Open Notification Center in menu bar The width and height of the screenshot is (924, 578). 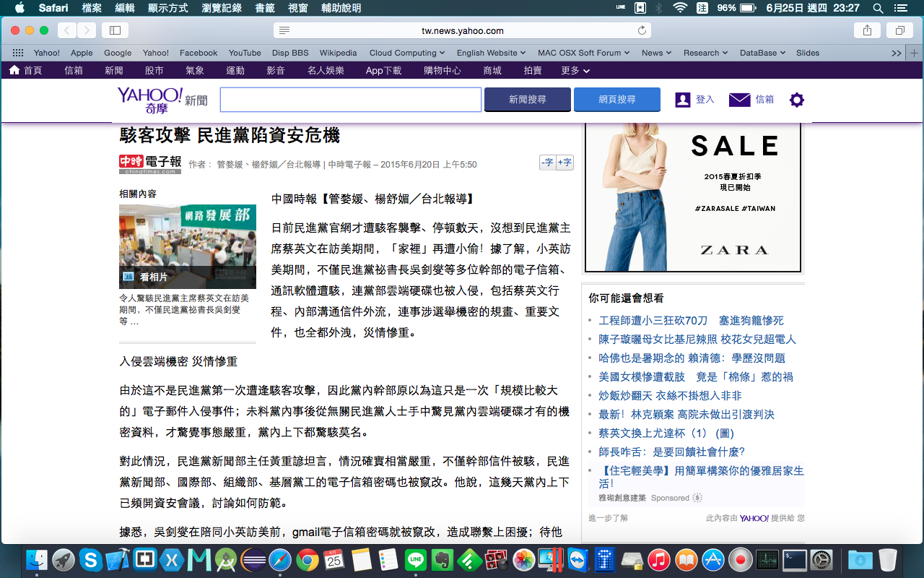(x=900, y=8)
